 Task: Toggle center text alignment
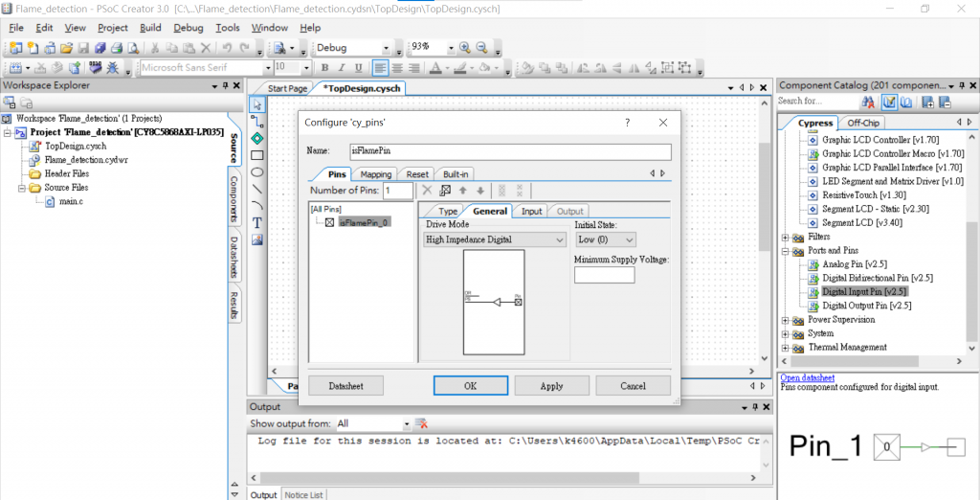[397, 68]
